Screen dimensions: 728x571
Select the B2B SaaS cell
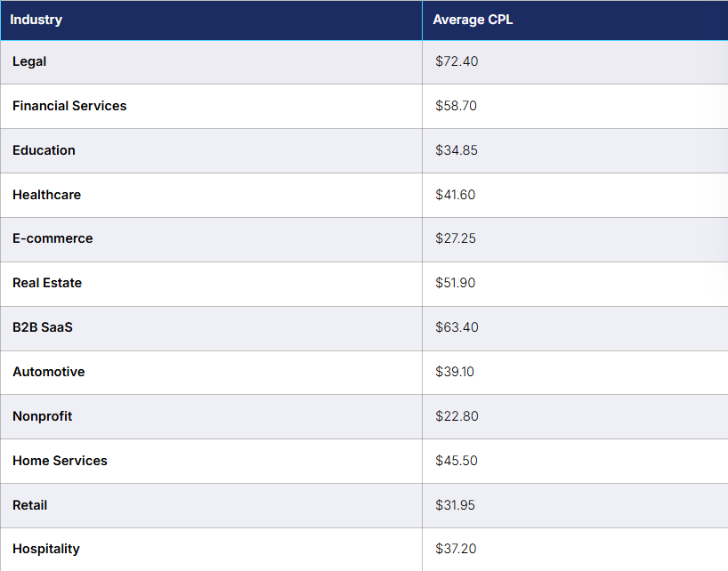pos(211,327)
